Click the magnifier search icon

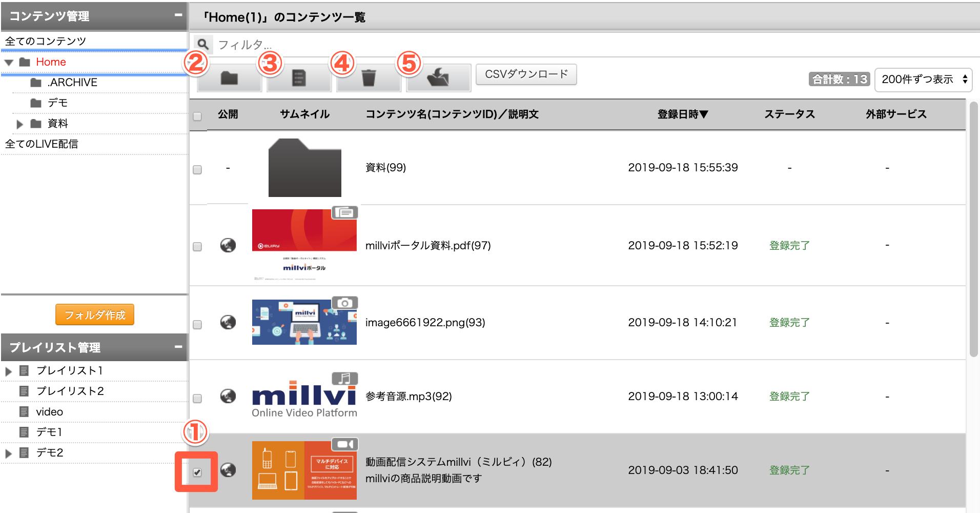[x=203, y=44]
